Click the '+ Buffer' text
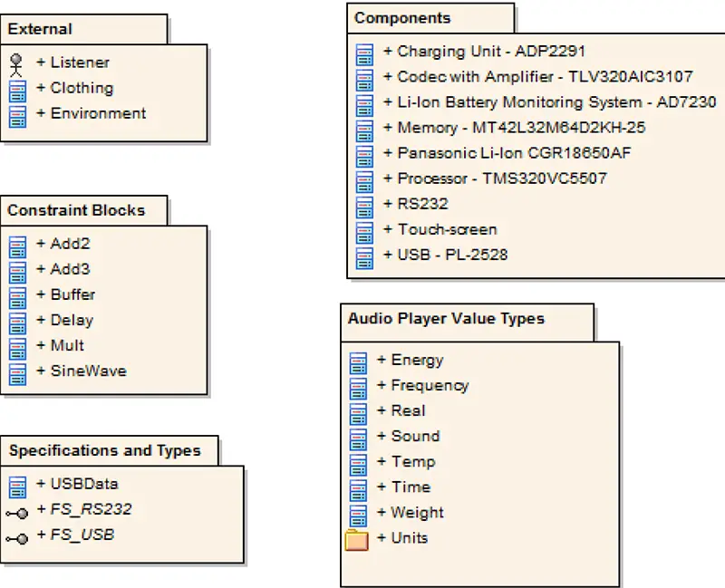 66,294
